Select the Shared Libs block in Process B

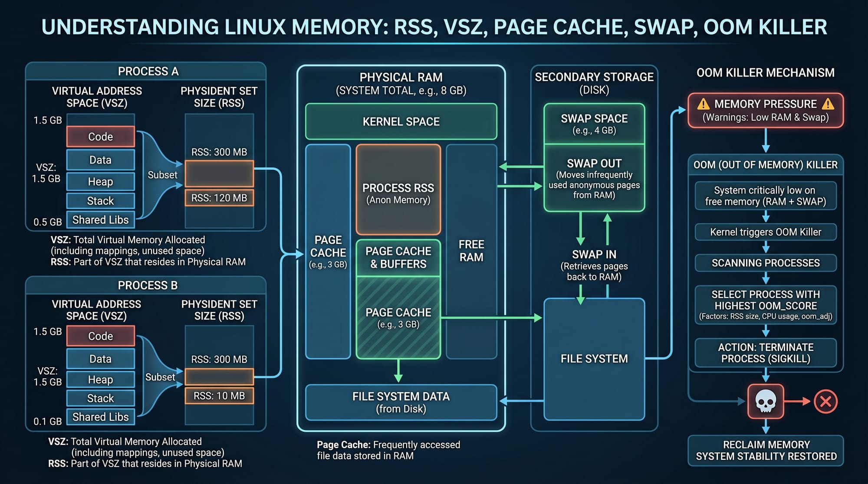point(101,417)
